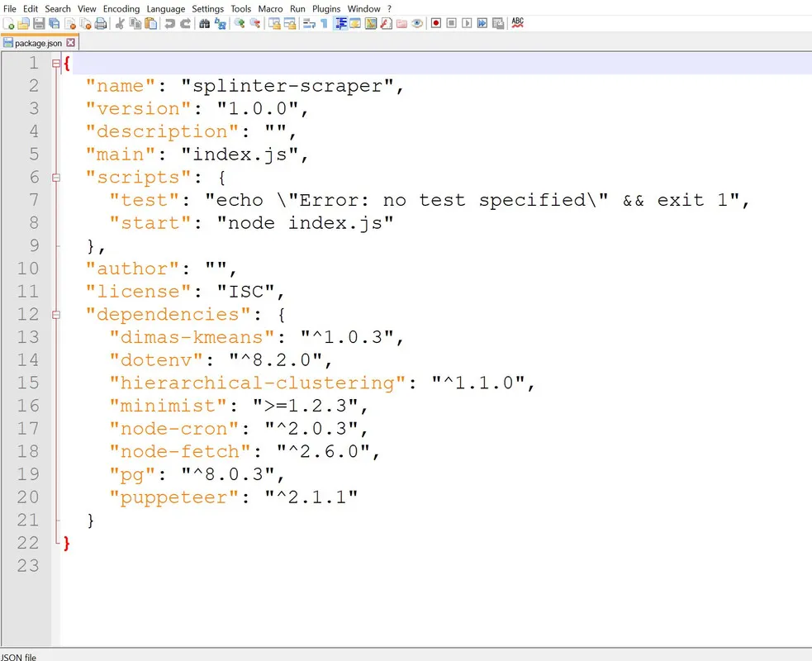812x661 pixels.
Task: Undo the last action with the Undo arrow
Action: (169, 23)
